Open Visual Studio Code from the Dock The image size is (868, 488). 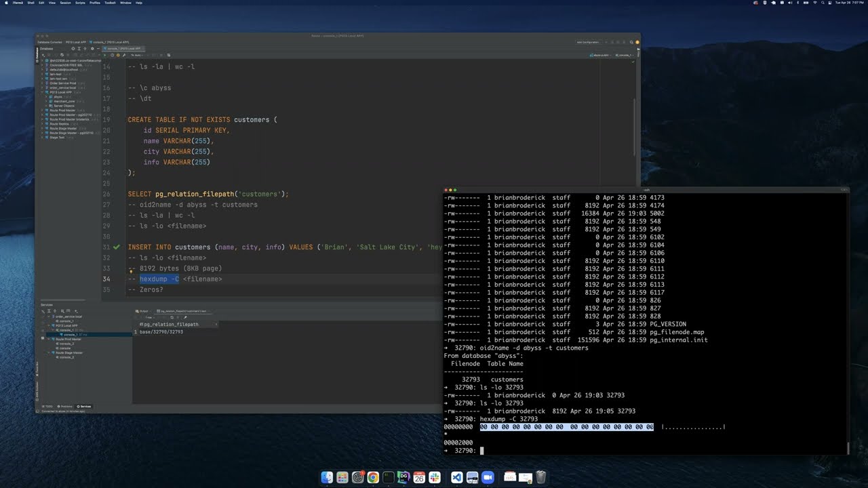click(456, 478)
